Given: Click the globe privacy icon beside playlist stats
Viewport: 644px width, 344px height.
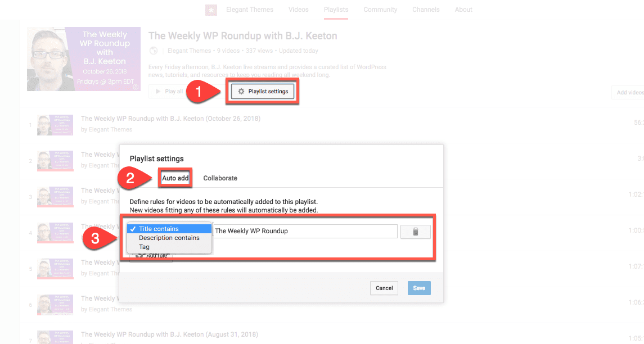Looking at the screenshot, I should point(153,51).
